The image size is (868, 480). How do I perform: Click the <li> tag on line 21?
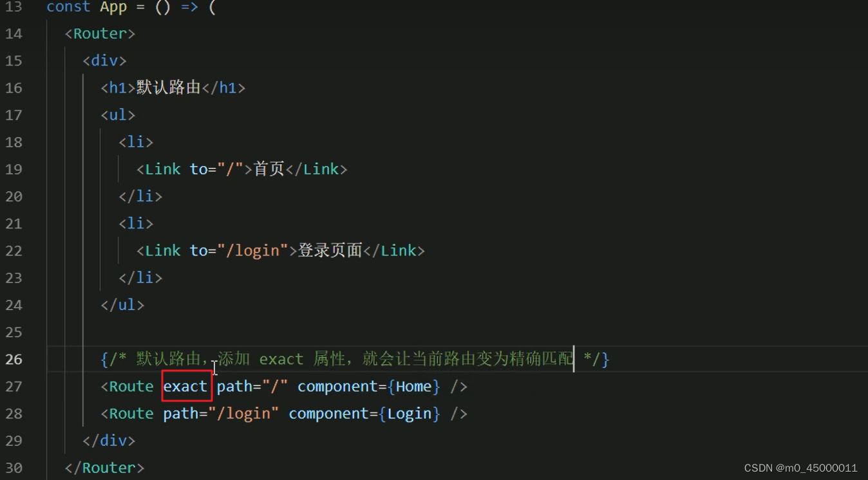(x=136, y=224)
